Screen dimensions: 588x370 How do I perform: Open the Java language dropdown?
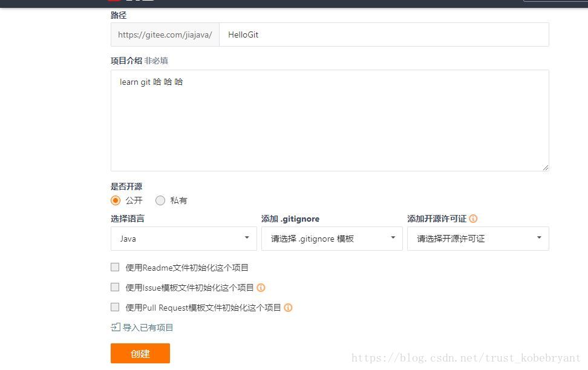click(184, 238)
